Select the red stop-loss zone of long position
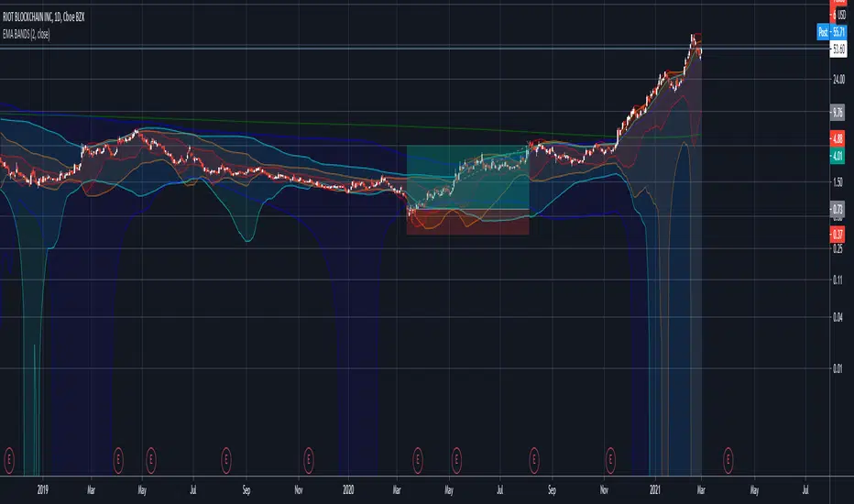 (x=468, y=223)
